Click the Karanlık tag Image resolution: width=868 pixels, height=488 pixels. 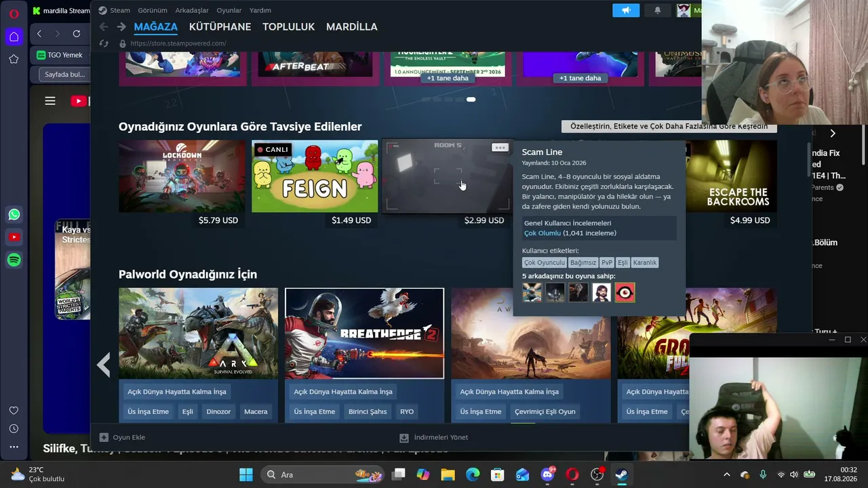[x=645, y=262]
